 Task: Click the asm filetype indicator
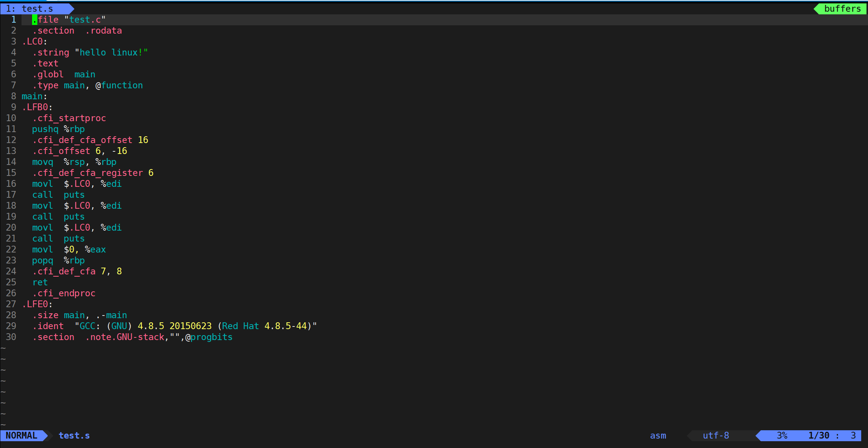tap(658, 436)
